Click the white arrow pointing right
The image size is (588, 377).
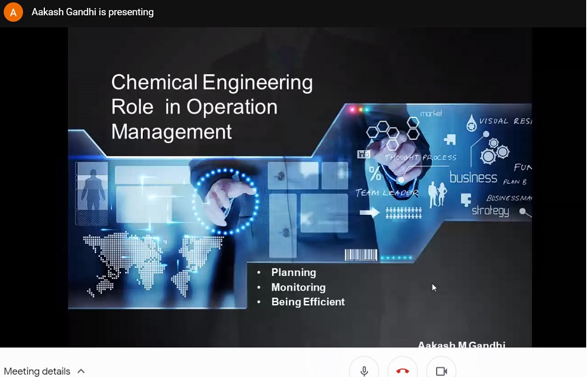click(x=369, y=212)
